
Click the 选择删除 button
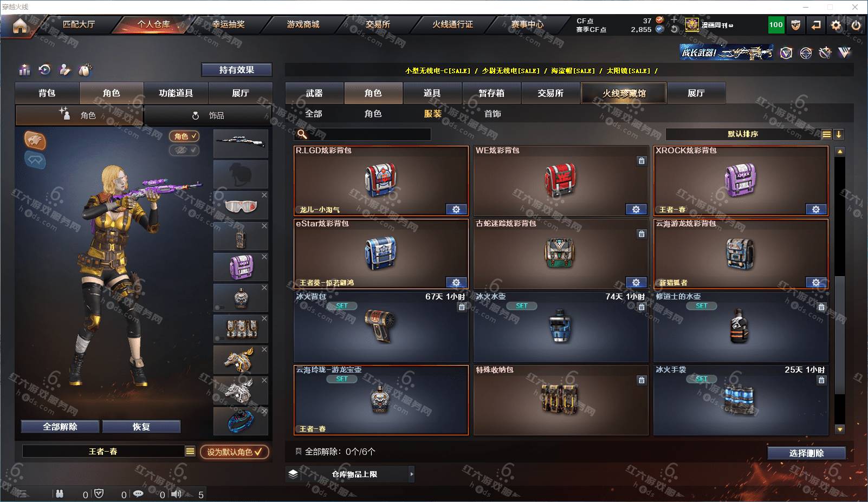click(806, 453)
